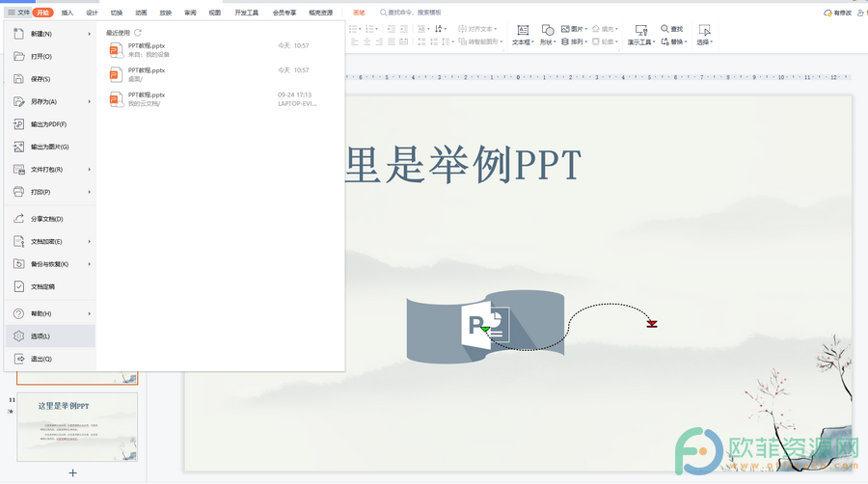The width and height of the screenshot is (868, 484).
Task: Switch to the 稻壳资源 ribbon tab
Action: coord(320,13)
